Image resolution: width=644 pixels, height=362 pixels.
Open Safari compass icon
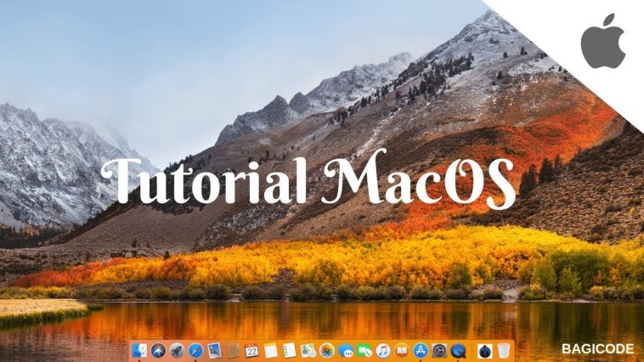196,351
